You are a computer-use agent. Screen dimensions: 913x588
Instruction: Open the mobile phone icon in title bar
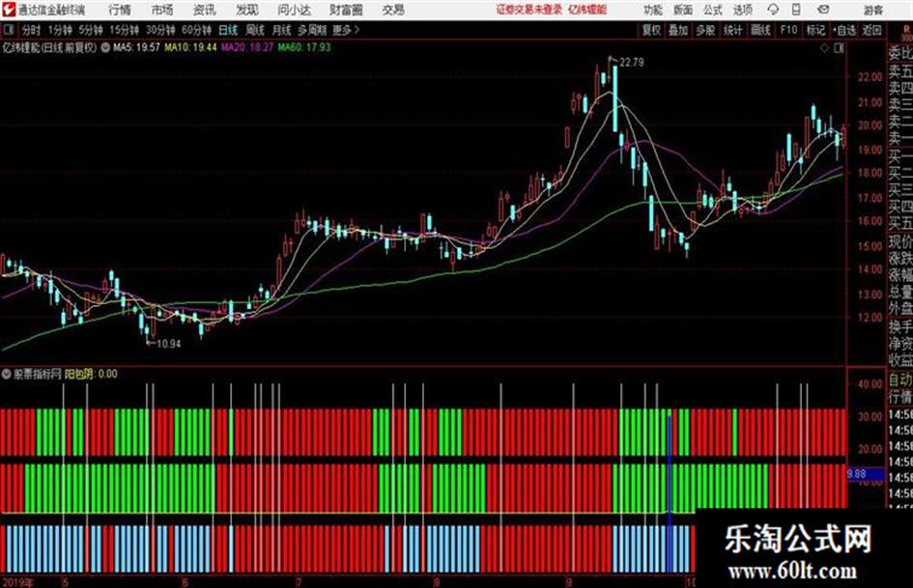click(796, 10)
